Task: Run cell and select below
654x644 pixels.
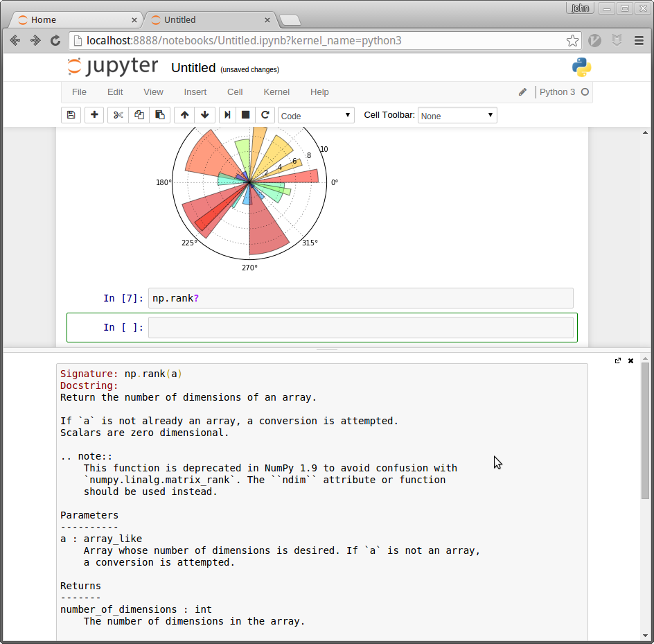Action: point(227,115)
